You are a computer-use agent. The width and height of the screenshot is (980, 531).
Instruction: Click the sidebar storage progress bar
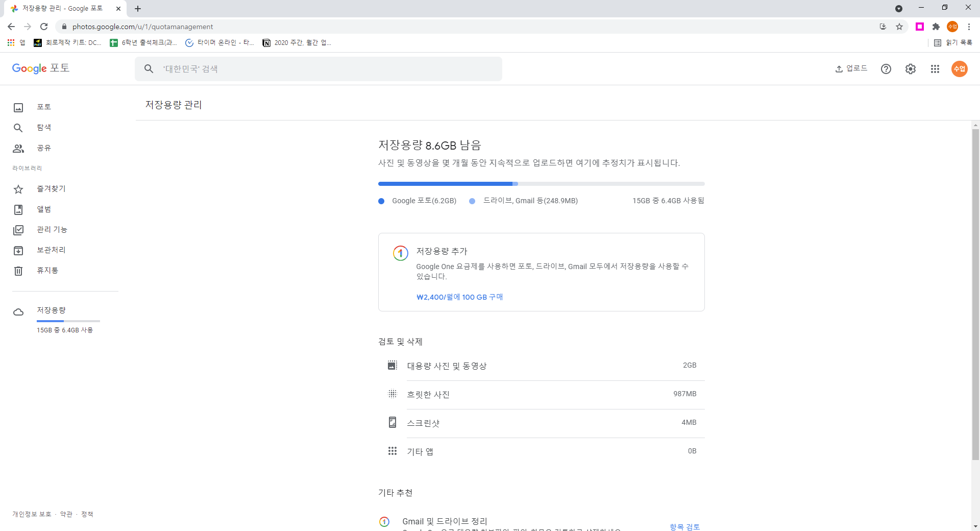point(68,321)
